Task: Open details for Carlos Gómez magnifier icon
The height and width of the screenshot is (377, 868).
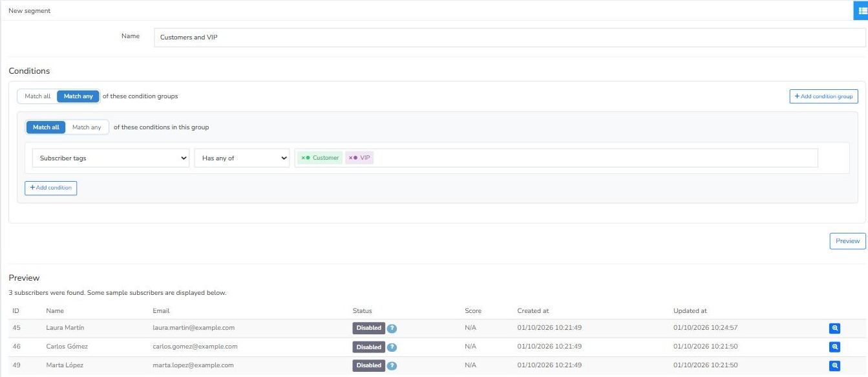Action: click(x=834, y=347)
